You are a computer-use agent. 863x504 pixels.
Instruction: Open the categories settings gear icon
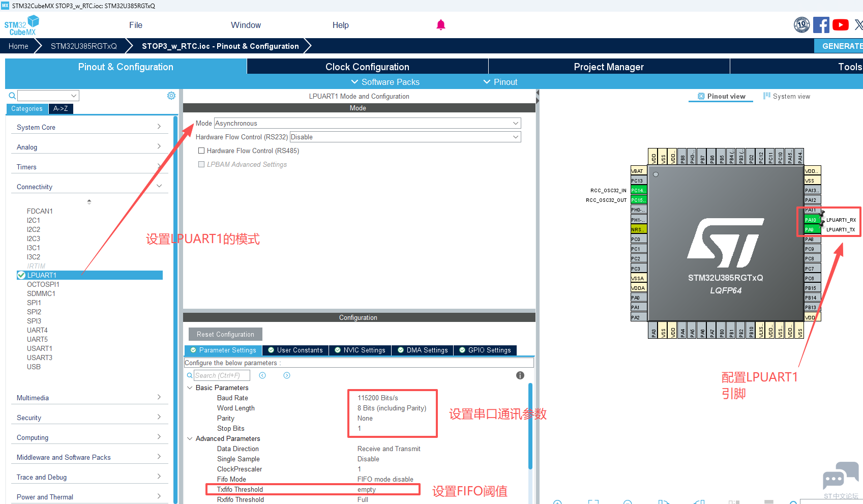[x=171, y=96]
